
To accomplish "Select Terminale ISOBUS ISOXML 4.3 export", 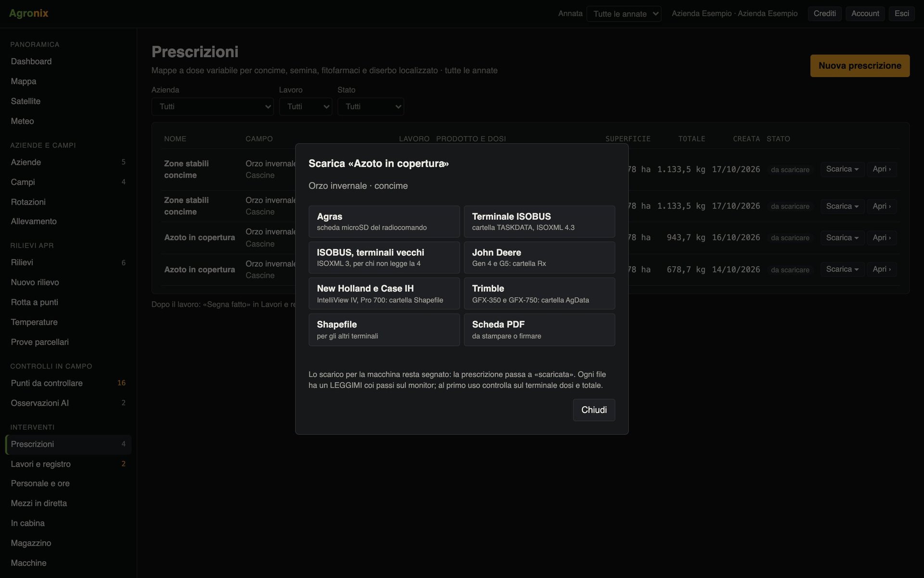I will [539, 222].
